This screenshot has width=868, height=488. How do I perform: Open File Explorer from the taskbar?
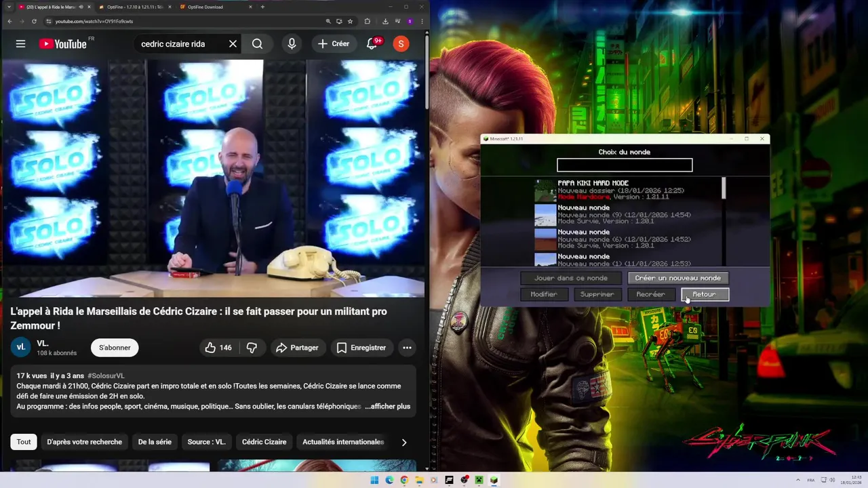click(419, 480)
